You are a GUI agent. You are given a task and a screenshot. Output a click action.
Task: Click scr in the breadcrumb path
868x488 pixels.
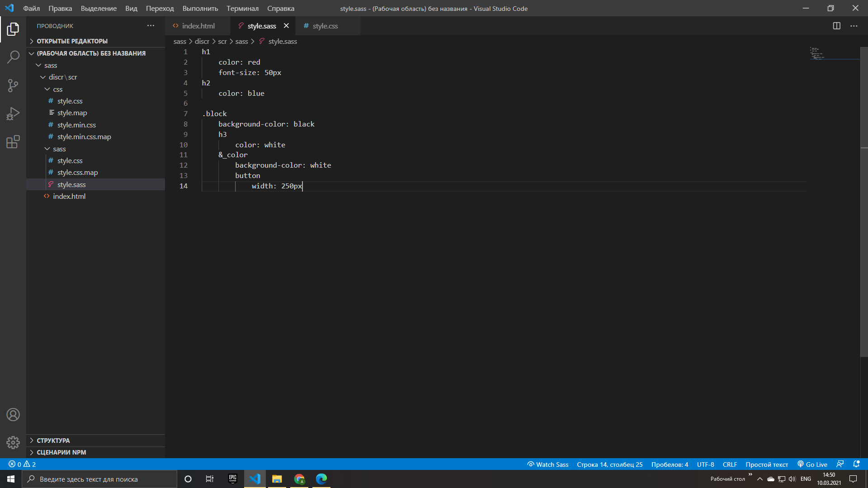222,42
